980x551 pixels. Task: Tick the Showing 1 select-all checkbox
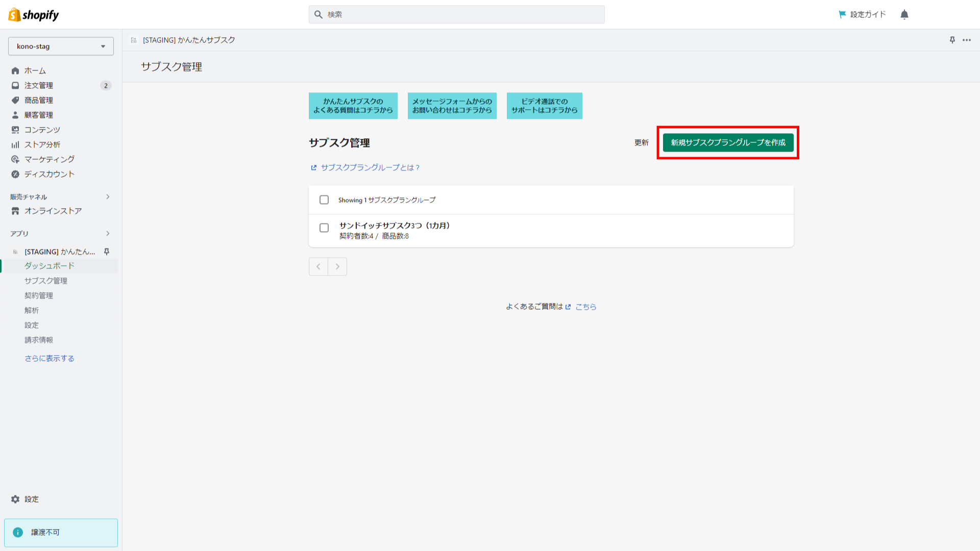(x=324, y=200)
